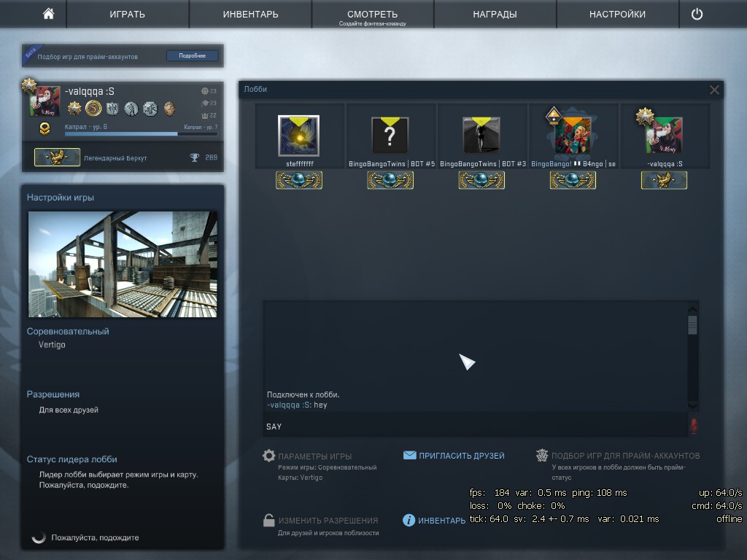The image size is (747, 560).
Task: Select -valqqqa :S avatar in lobby
Action: [x=664, y=136]
